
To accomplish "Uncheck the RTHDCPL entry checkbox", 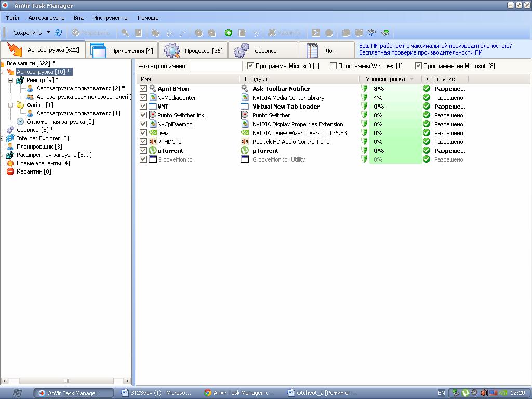I will pyautogui.click(x=143, y=141).
